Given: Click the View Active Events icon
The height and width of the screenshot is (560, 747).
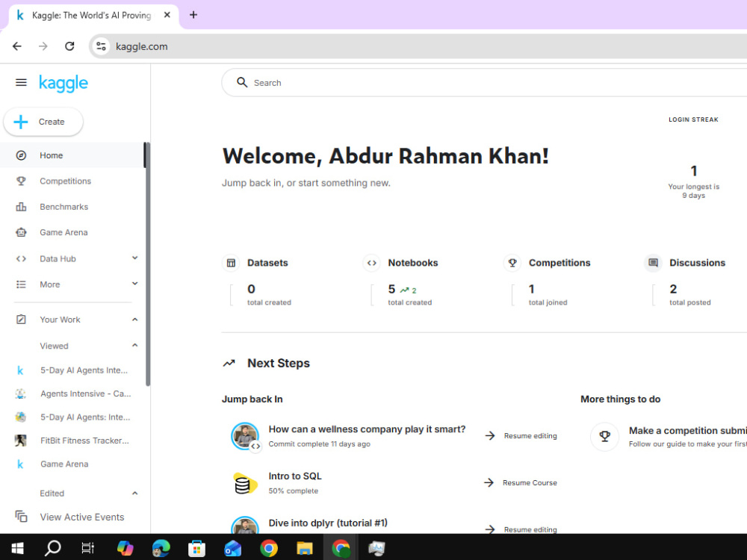Looking at the screenshot, I should pyautogui.click(x=21, y=516).
